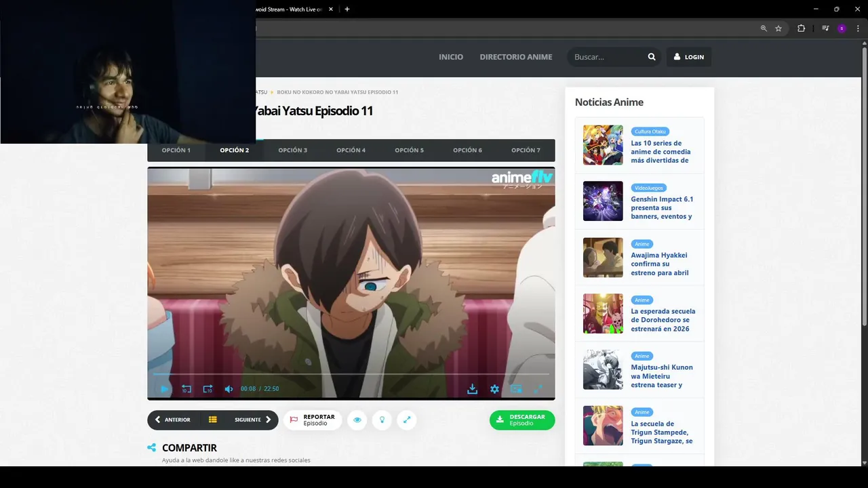Click the Cultura Otaku category tag
Viewport: 868px width, 488px height.
[650, 131]
